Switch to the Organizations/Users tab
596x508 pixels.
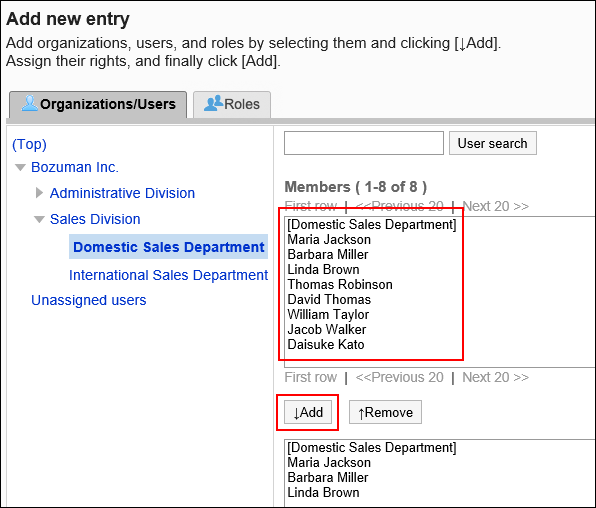tap(98, 104)
